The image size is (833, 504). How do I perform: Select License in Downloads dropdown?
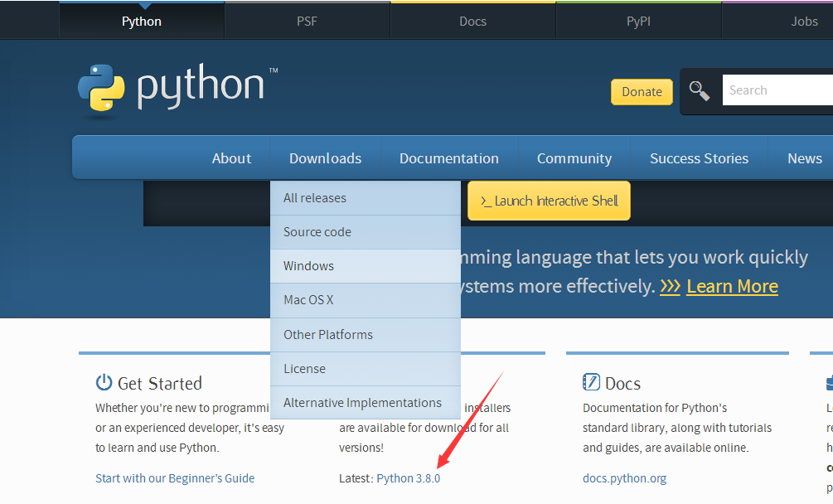point(366,369)
